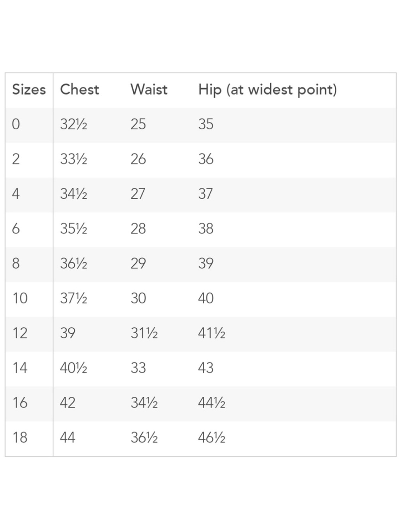Image resolution: width=399 pixels, height=532 pixels.
Task: Click the Sizes column header
Action: tap(29, 89)
